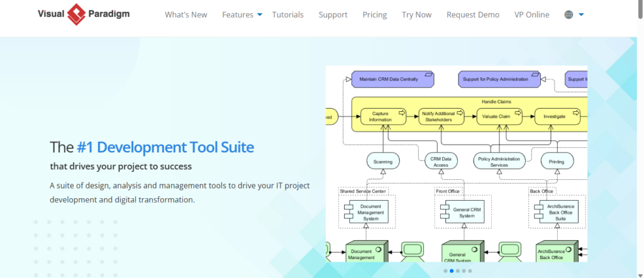Viewport: 644px width, 278px height.
Task: Click the Visual Paradigm logo
Action: click(84, 14)
